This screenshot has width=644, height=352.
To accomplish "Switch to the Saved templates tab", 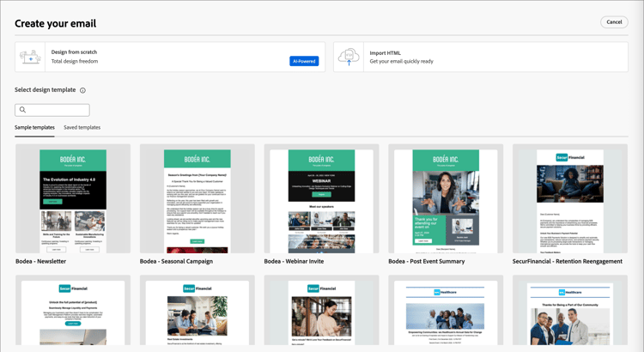I will point(82,127).
